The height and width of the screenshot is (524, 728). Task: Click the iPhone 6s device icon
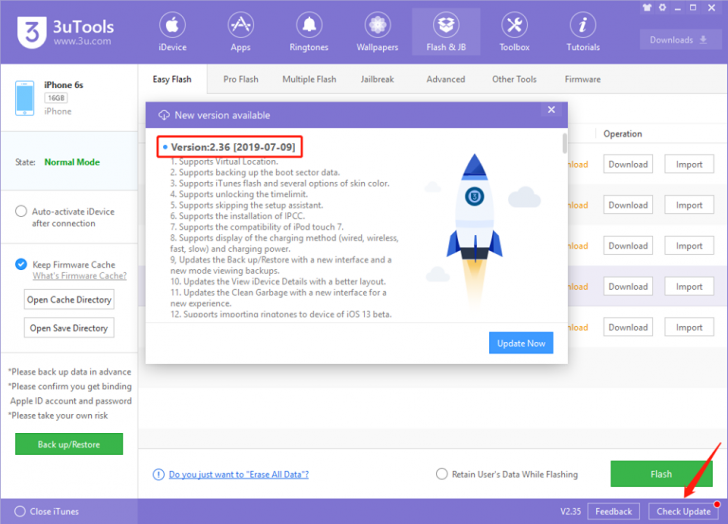point(25,98)
